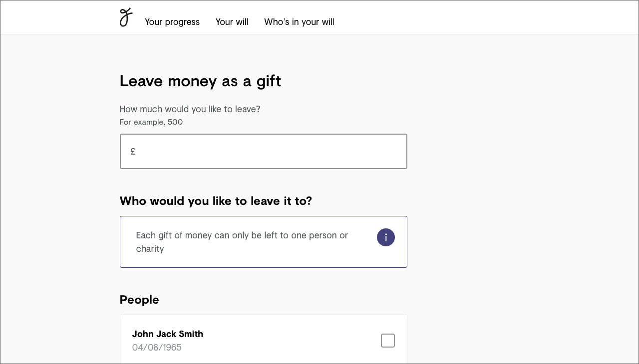Check the box next to John Jack Smith

(388, 340)
